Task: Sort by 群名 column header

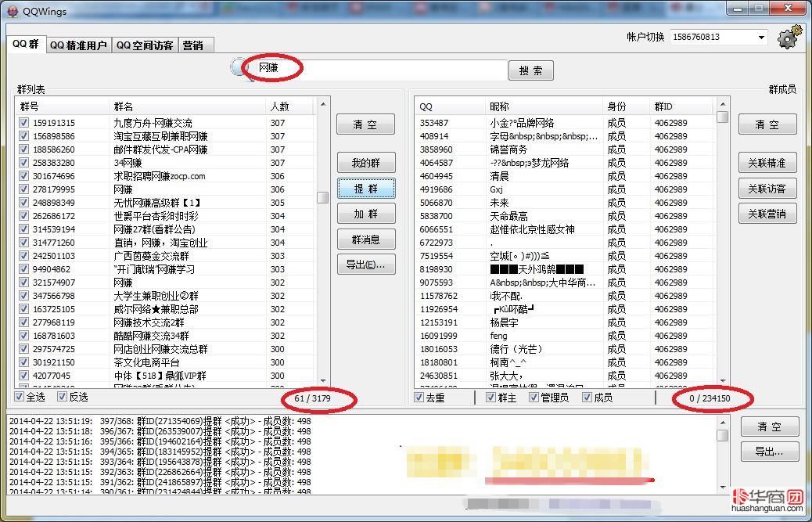Action: tap(188, 106)
